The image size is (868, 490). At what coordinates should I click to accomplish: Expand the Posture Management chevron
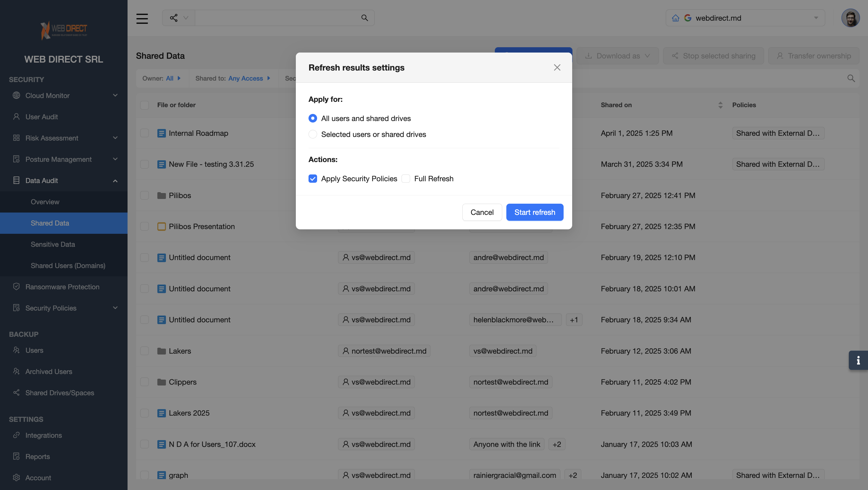point(115,159)
